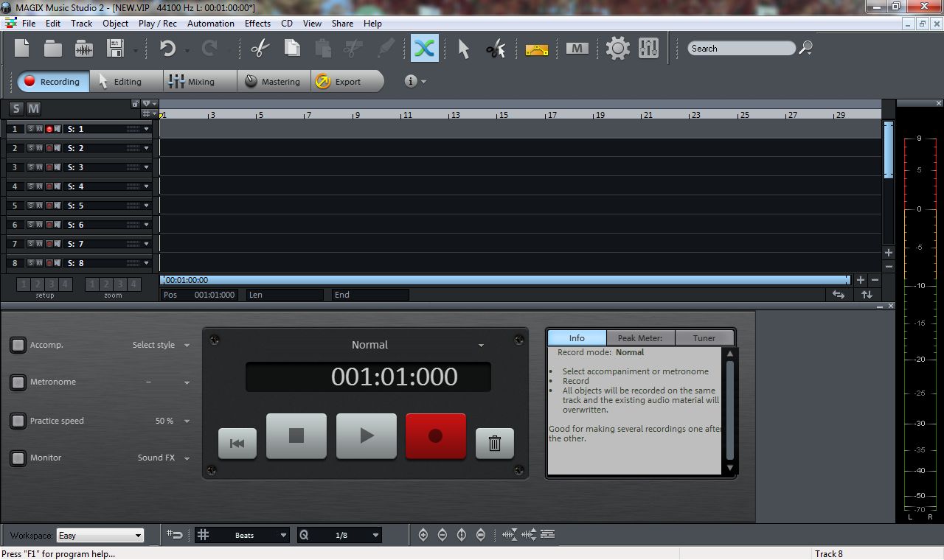
Task: Open the Practice speed 50 % dropdown
Action: coord(173,421)
